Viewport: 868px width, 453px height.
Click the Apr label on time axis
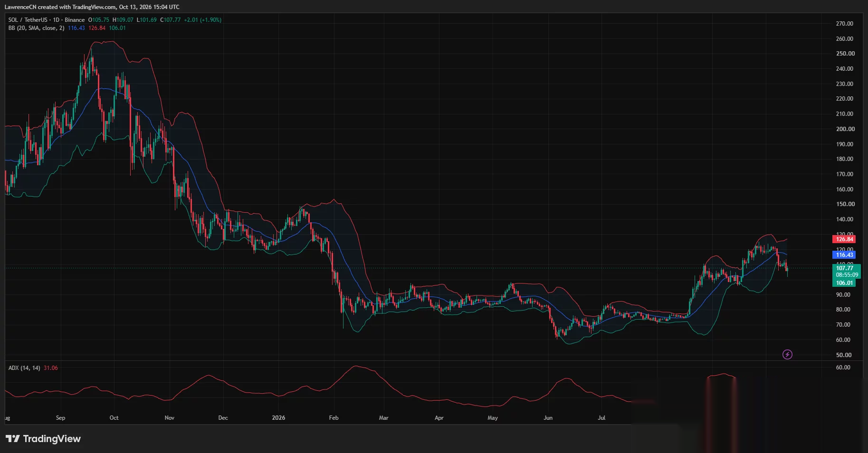click(x=439, y=418)
